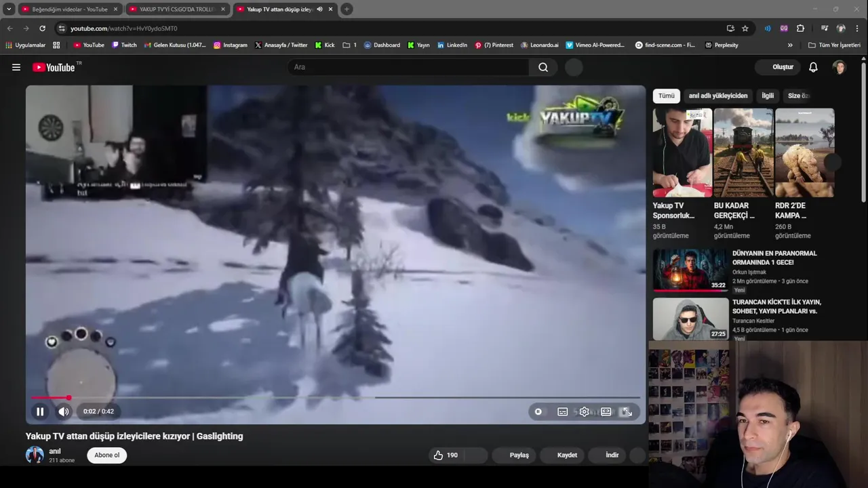Open the player settings gear
Screen dimensions: 868x488
(x=584, y=411)
